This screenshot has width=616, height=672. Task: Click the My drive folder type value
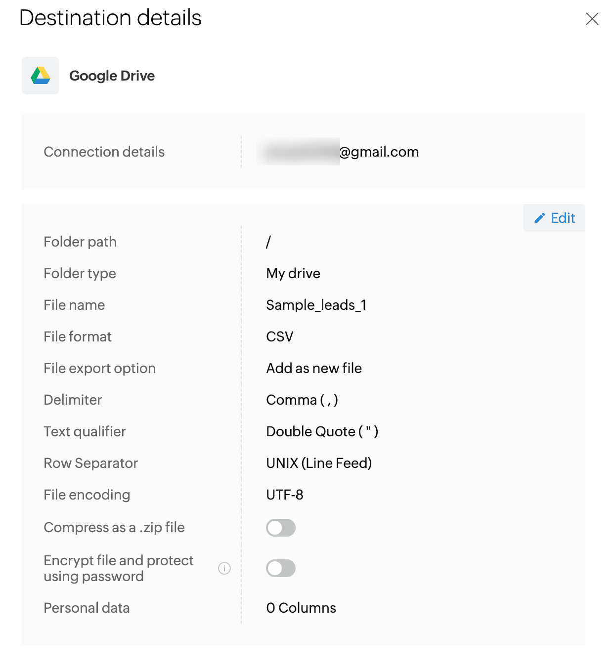pyautogui.click(x=293, y=273)
